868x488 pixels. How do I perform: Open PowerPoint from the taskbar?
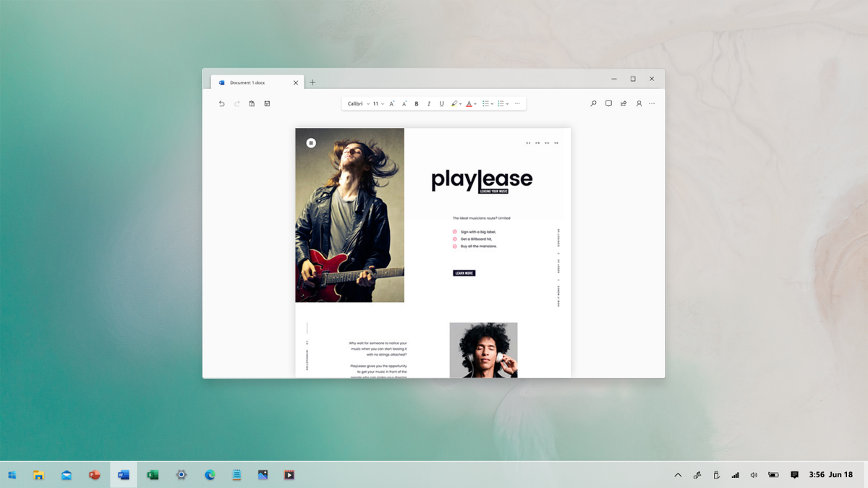(x=94, y=475)
